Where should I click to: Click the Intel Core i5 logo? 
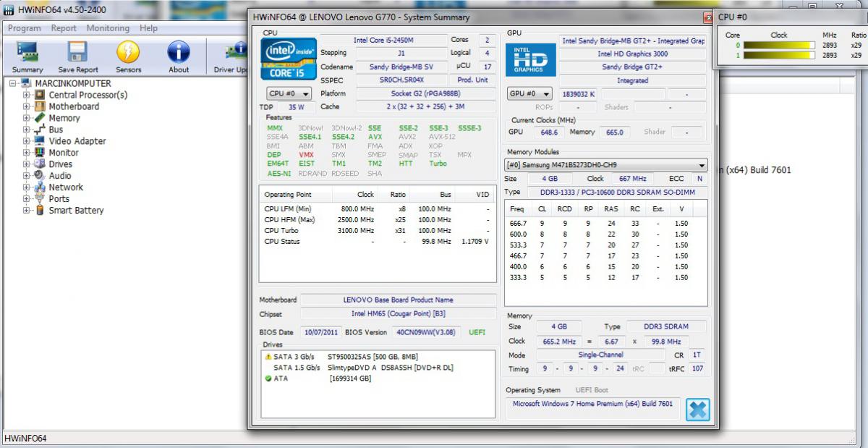(289, 59)
